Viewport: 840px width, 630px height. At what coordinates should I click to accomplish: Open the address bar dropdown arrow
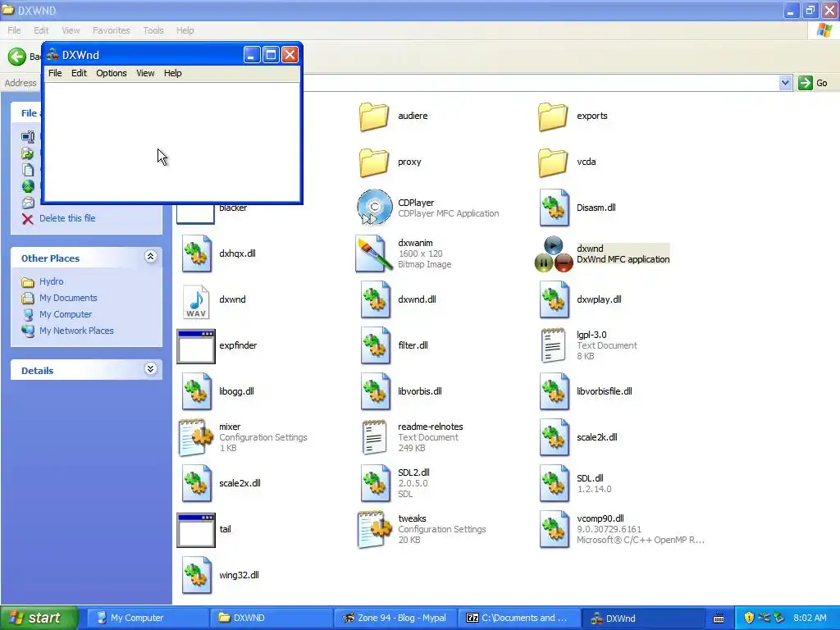[785, 83]
